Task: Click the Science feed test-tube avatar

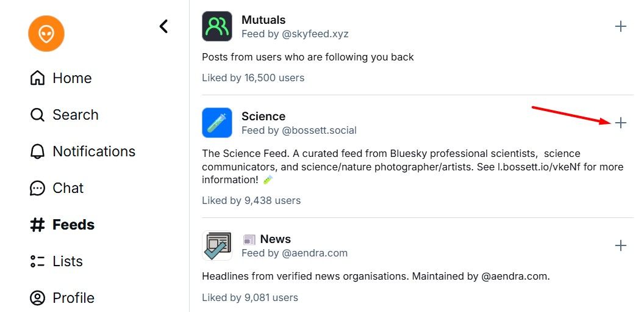Action: [x=217, y=123]
